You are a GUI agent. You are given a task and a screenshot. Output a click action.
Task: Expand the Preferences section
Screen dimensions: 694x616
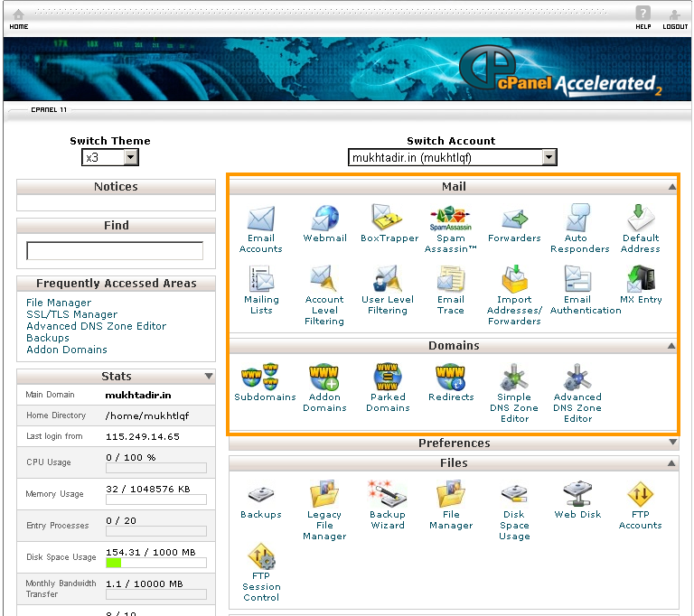click(672, 442)
